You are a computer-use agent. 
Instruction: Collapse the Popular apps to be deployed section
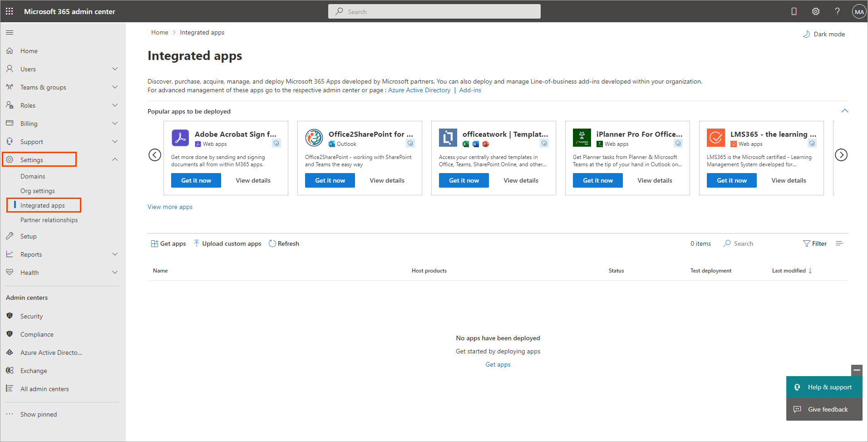pos(845,110)
